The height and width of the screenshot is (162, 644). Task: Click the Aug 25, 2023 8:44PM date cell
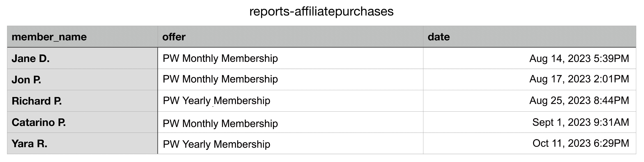click(579, 101)
